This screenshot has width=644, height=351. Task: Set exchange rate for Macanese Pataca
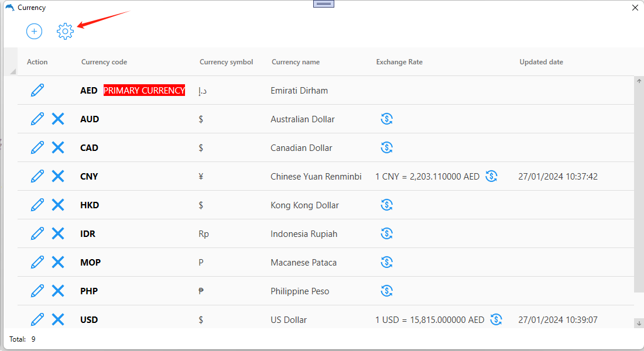click(386, 262)
